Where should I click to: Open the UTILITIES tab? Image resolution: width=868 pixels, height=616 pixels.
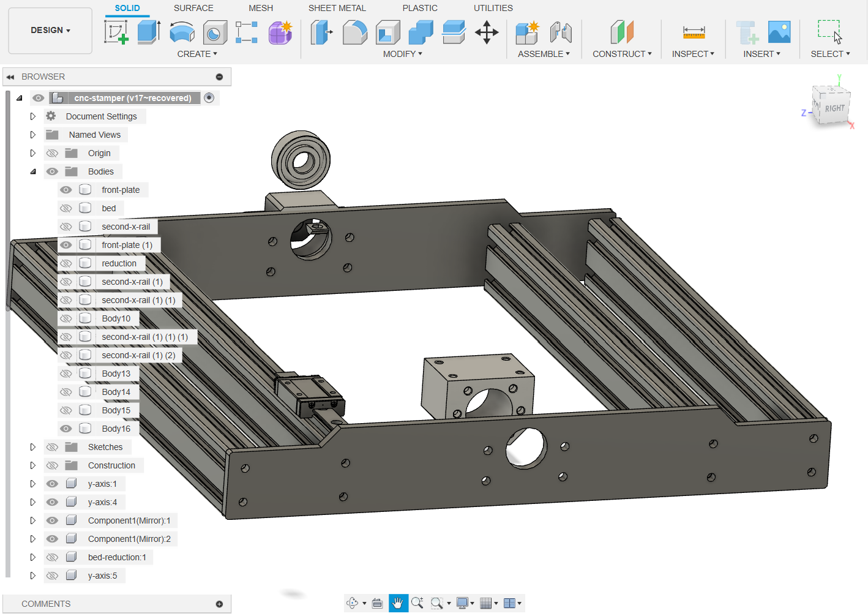click(493, 8)
